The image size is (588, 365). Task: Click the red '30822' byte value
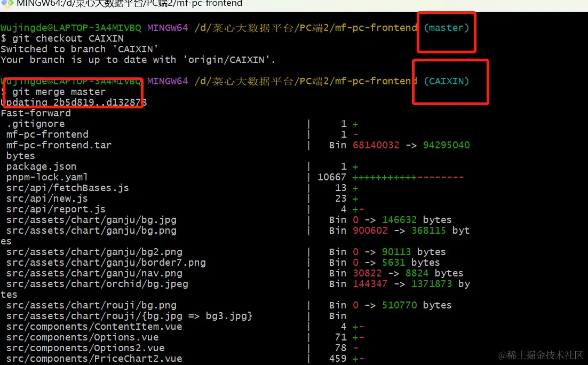(367, 273)
